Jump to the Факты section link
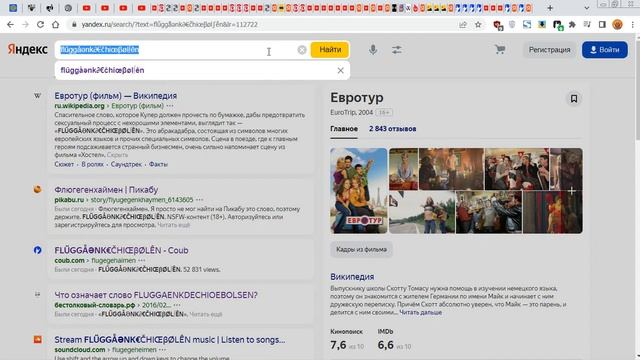The width and height of the screenshot is (640, 360). coord(158,164)
